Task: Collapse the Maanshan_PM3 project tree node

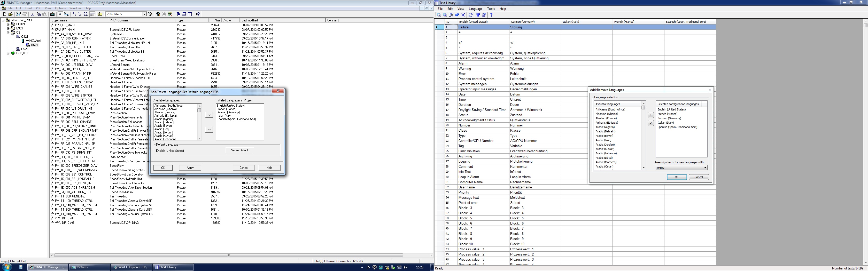Action: [3, 20]
